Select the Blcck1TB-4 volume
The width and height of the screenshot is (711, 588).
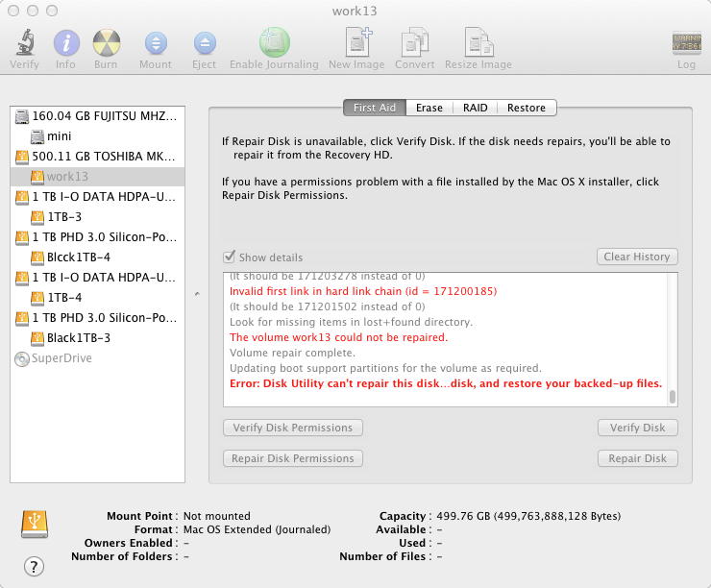(97, 257)
